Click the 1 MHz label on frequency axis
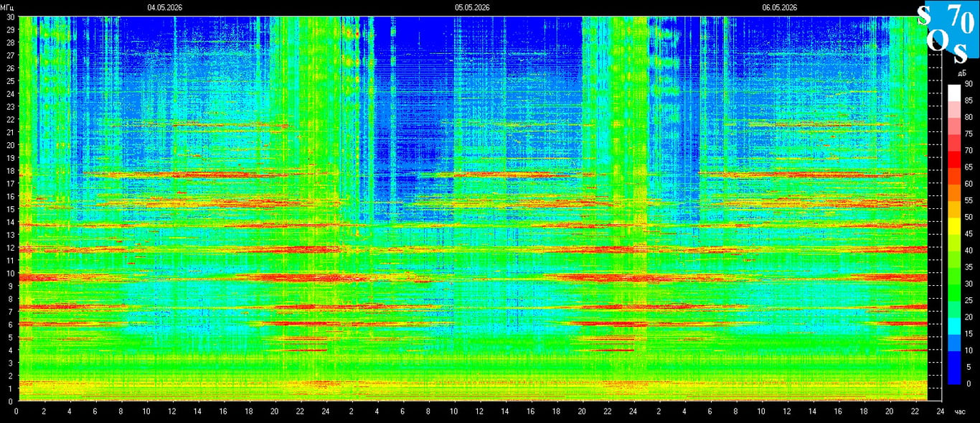Image resolution: width=980 pixels, height=423 pixels. (12, 389)
